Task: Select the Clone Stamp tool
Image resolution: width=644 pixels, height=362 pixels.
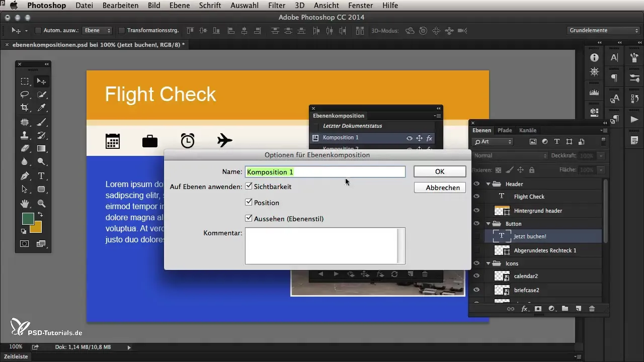Action: point(24,135)
